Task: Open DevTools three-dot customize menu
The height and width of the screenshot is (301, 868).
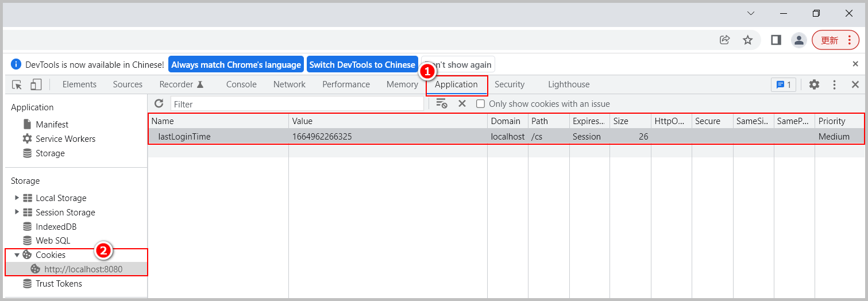Action: pos(835,84)
